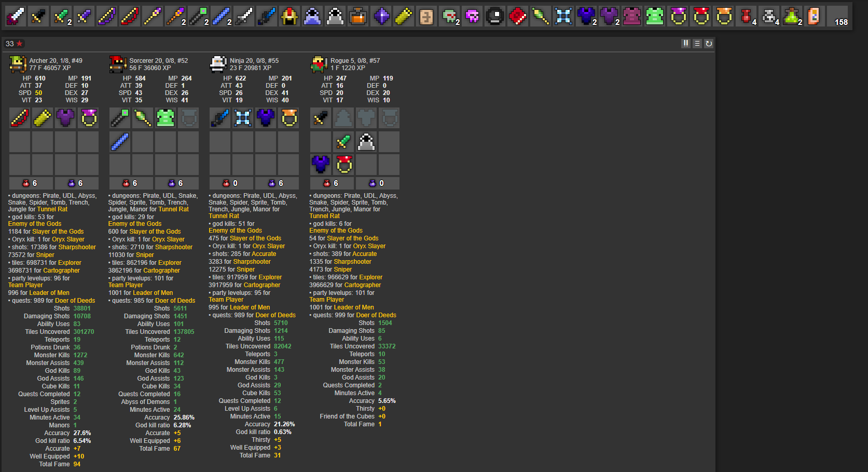868x472 pixels.
Task: Click the Archer's yellow SPD value 50
Action: (39, 93)
